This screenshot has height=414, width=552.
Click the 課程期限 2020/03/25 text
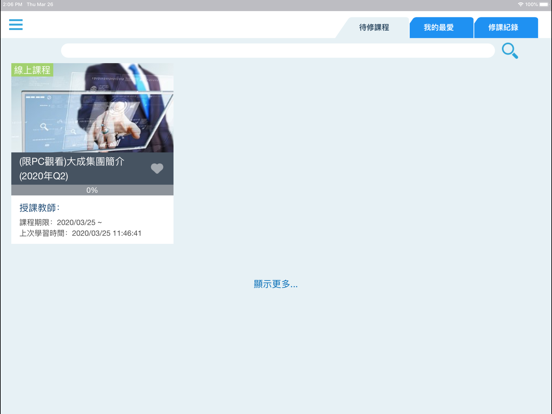click(x=61, y=222)
